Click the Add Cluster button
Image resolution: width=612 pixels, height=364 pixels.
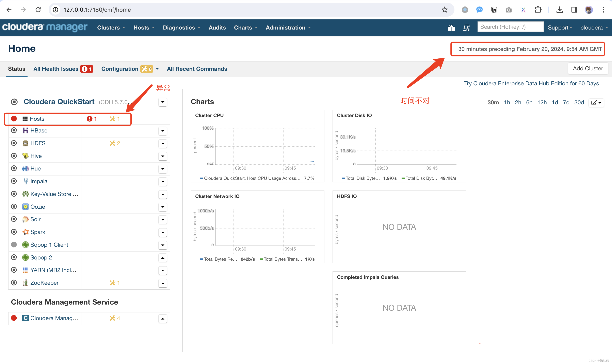tap(588, 69)
